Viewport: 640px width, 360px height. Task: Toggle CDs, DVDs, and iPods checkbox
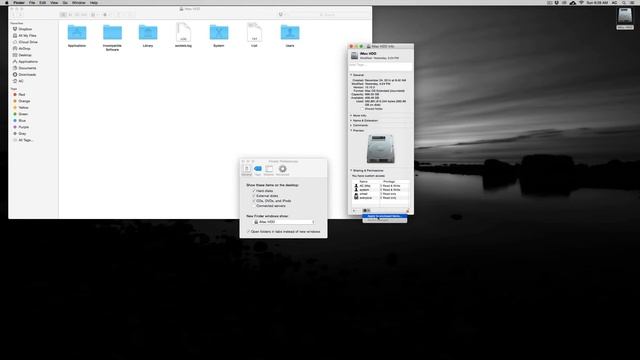coord(253,201)
